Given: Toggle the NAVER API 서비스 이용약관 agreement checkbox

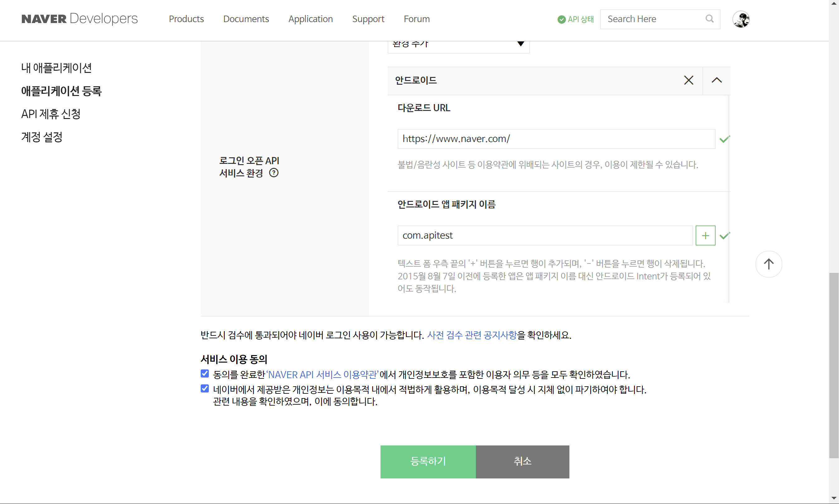Looking at the screenshot, I should 204,373.
